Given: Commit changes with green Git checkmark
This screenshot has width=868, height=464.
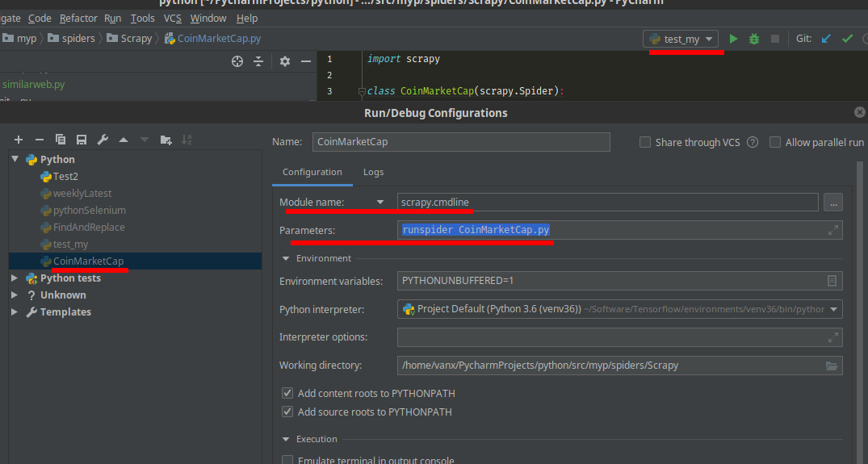Looking at the screenshot, I should pyautogui.click(x=847, y=39).
